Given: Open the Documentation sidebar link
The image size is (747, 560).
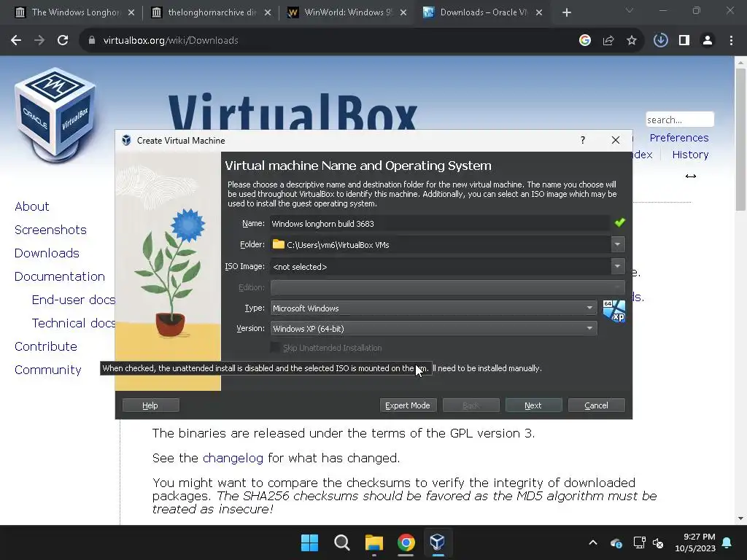Looking at the screenshot, I should point(60,276).
